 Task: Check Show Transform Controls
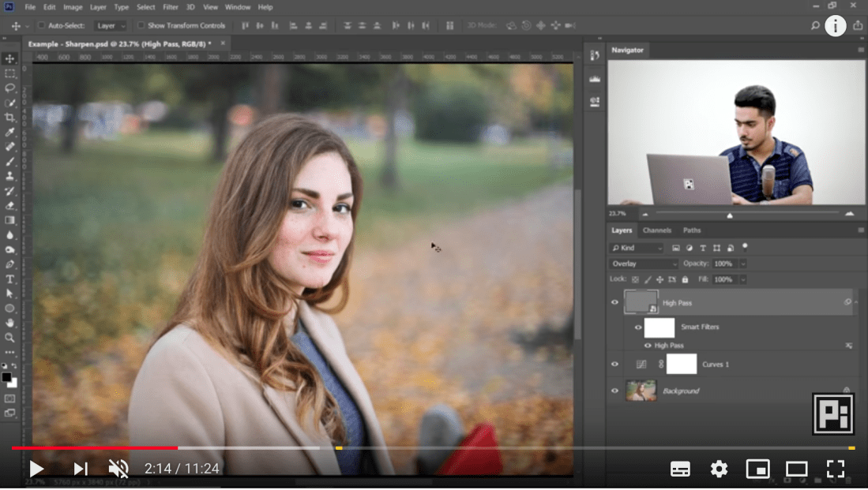point(141,26)
